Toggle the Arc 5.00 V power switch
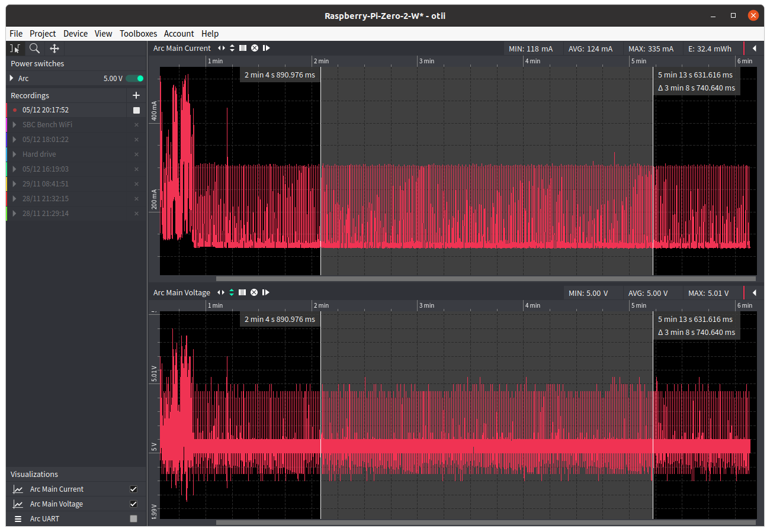770x532 pixels. (x=135, y=78)
